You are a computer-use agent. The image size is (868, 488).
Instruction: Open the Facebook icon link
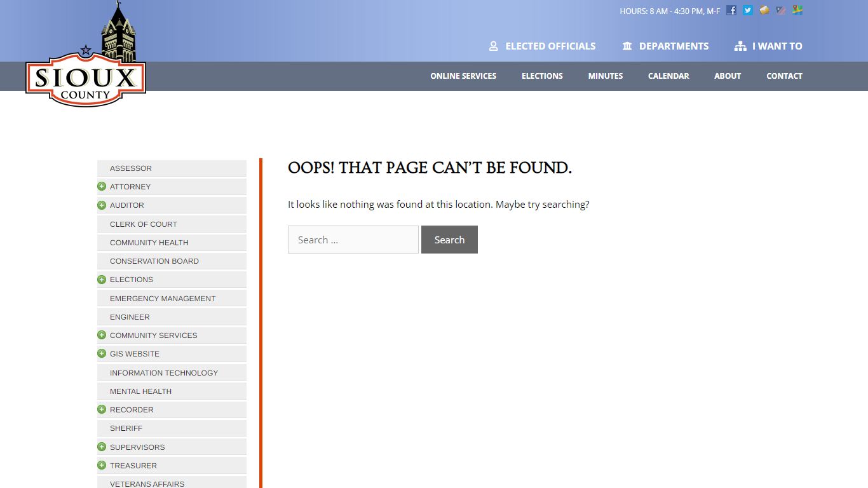coord(731,10)
